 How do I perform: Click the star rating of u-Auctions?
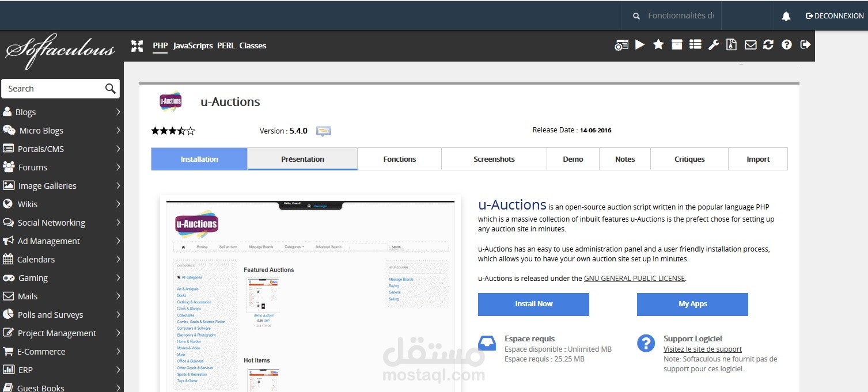[173, 131]
